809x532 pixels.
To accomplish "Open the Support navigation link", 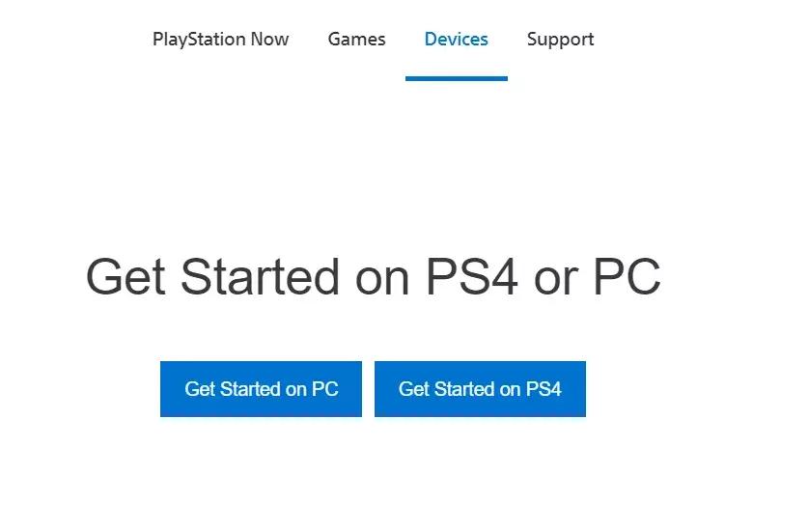I will 560,40.
